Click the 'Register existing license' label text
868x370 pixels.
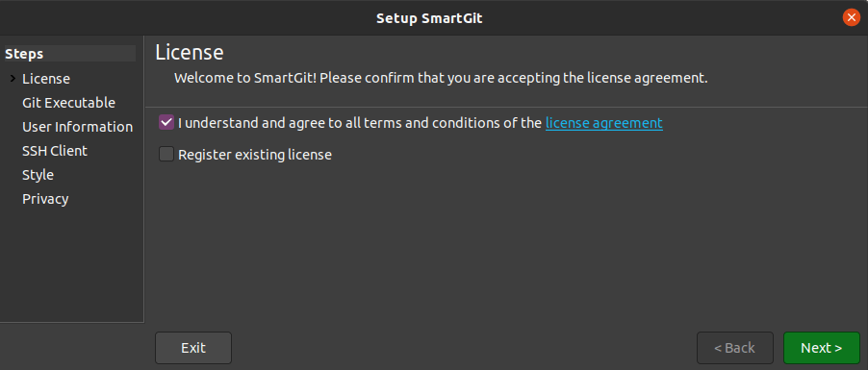[x=255, y=155]
